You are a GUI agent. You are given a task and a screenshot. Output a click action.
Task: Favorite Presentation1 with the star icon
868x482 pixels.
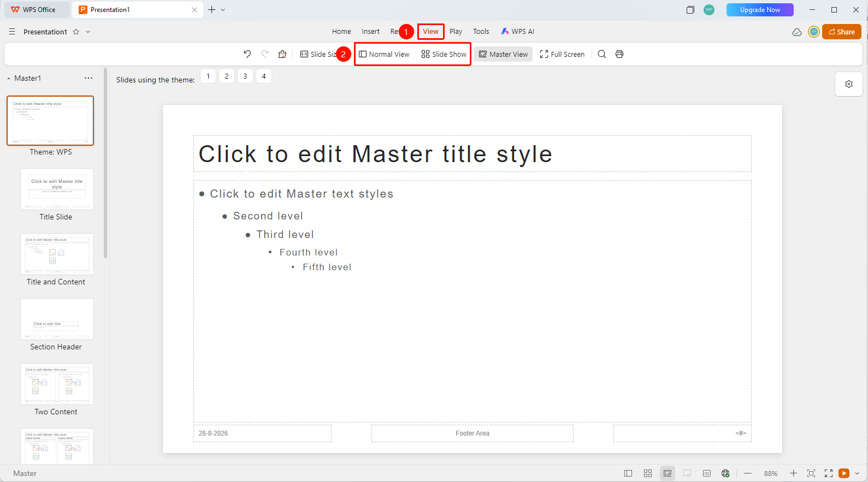pos(76,32)
